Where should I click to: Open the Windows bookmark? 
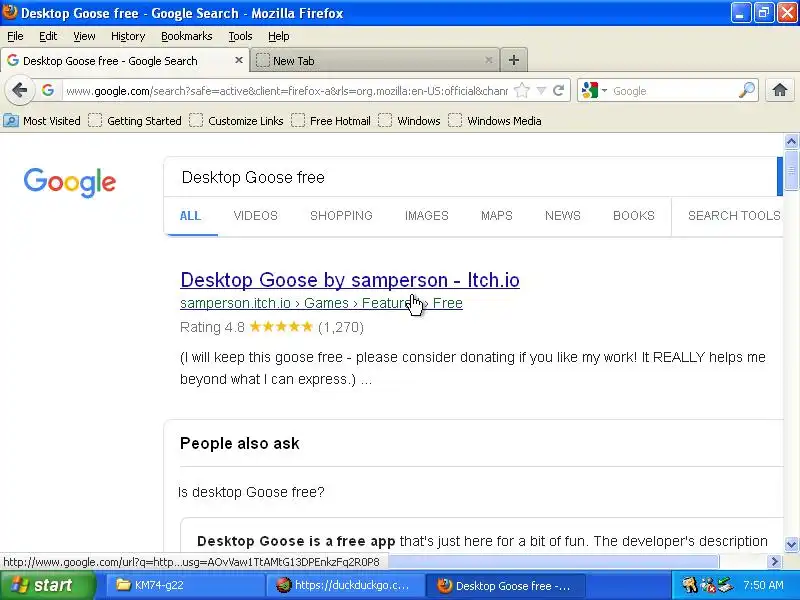pyautogui.click(x=409, y=121)
